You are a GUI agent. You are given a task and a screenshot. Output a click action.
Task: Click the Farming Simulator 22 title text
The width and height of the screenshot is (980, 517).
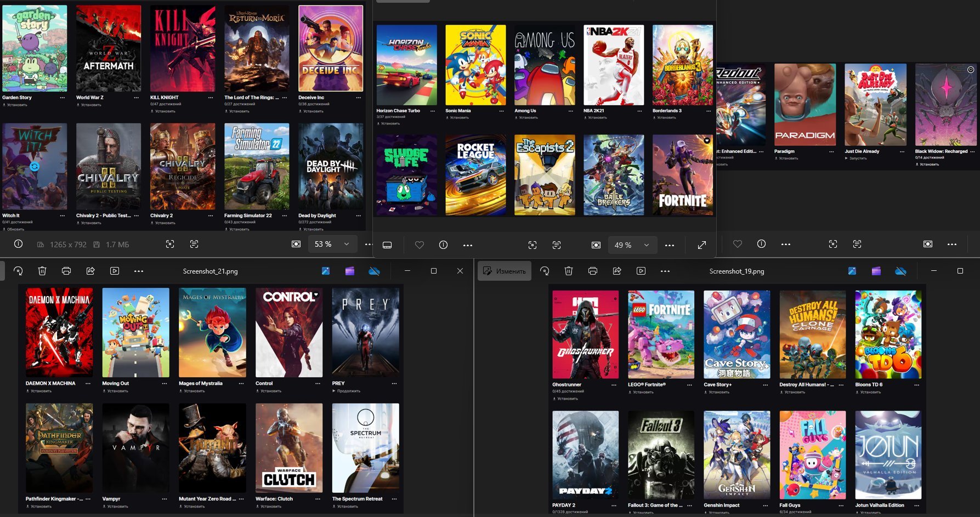248,215
